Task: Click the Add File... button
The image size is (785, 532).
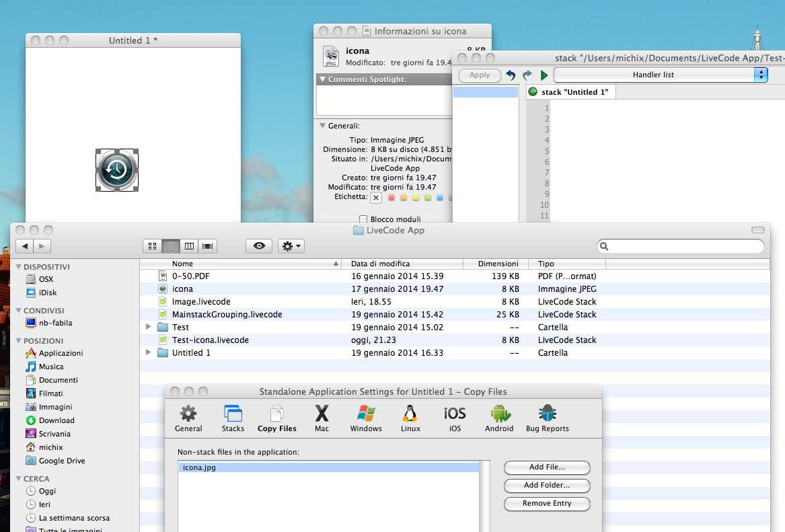Action: click(546, 467)
